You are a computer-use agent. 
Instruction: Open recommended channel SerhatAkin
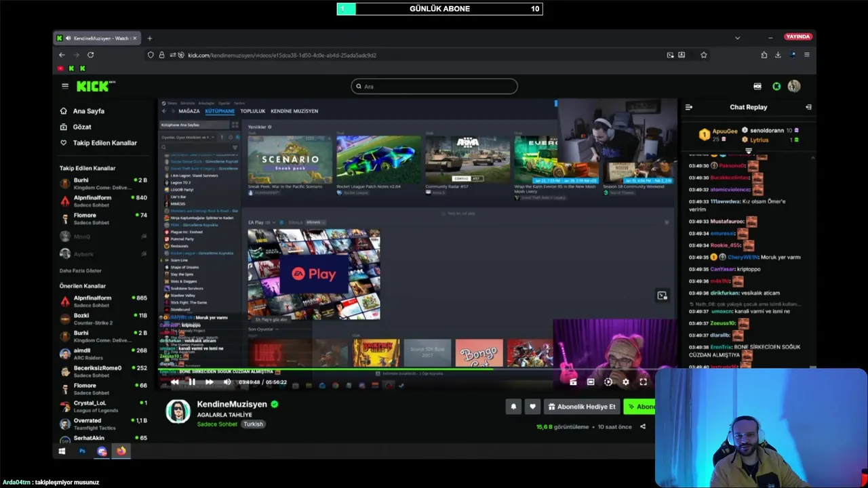[x=103, y=439]
